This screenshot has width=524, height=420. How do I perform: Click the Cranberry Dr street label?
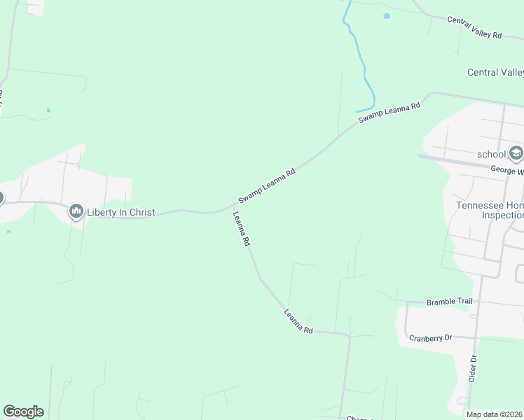pos(430,338)
